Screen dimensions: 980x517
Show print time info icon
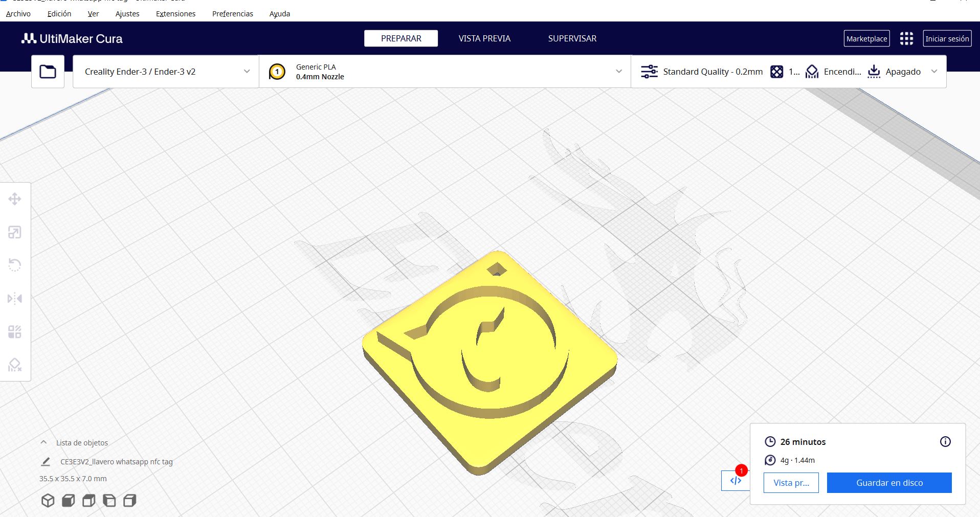pos(945,441)
